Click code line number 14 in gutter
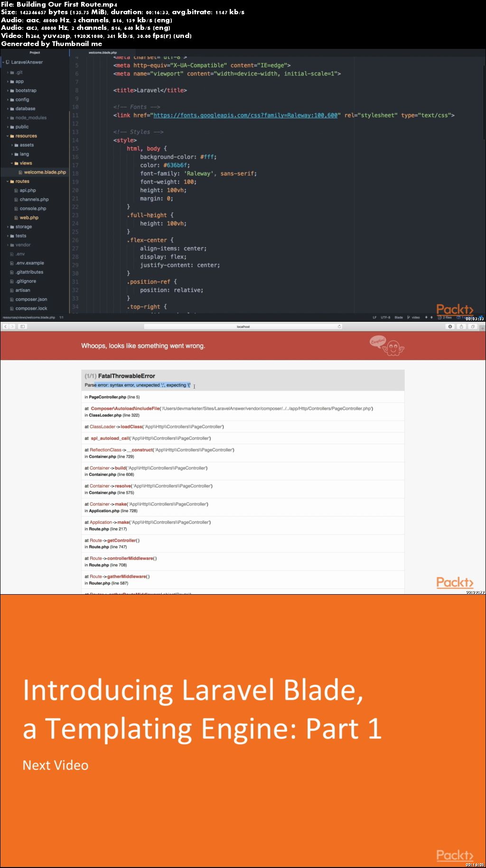Screen dimensions: 486x868 75,140
